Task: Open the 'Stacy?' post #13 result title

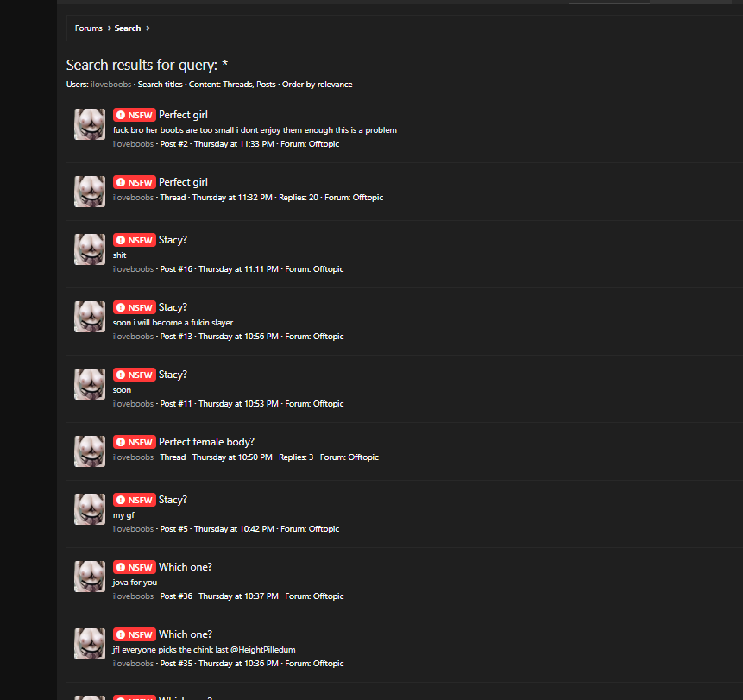Action: (173, 307)
